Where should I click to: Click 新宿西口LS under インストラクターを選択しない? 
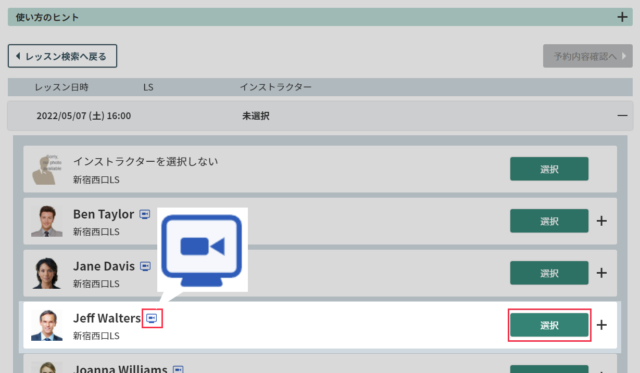(96, 180)
